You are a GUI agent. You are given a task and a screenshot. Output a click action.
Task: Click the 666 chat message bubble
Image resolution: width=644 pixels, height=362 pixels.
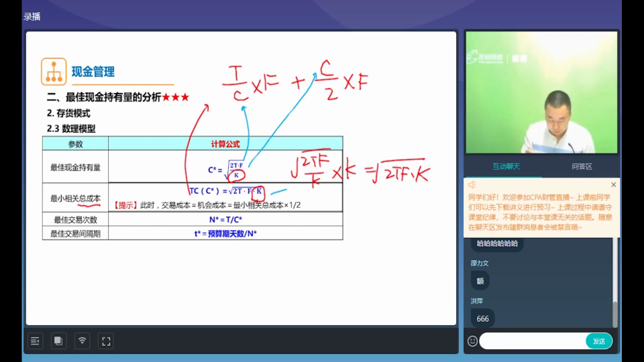pos(483,318)
